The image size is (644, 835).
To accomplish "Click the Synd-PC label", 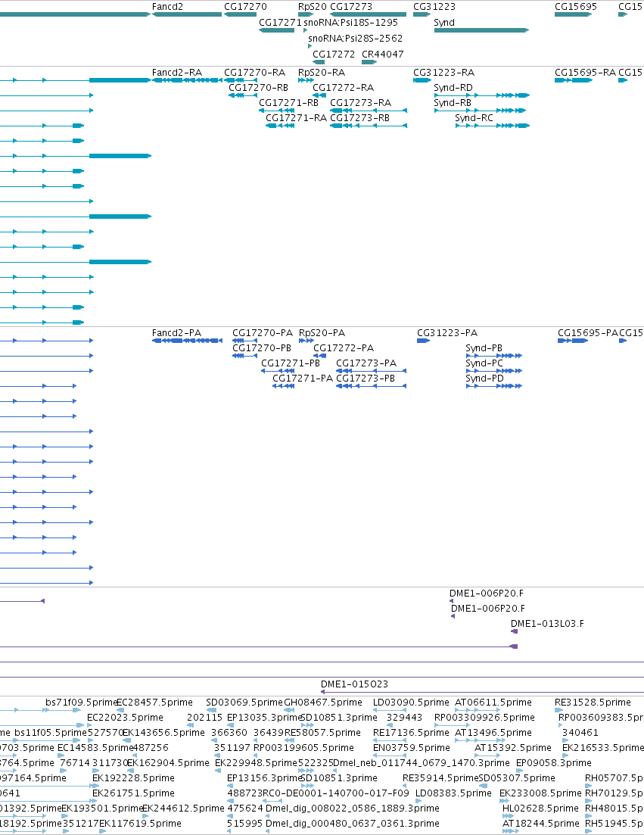I will [484, 363].
